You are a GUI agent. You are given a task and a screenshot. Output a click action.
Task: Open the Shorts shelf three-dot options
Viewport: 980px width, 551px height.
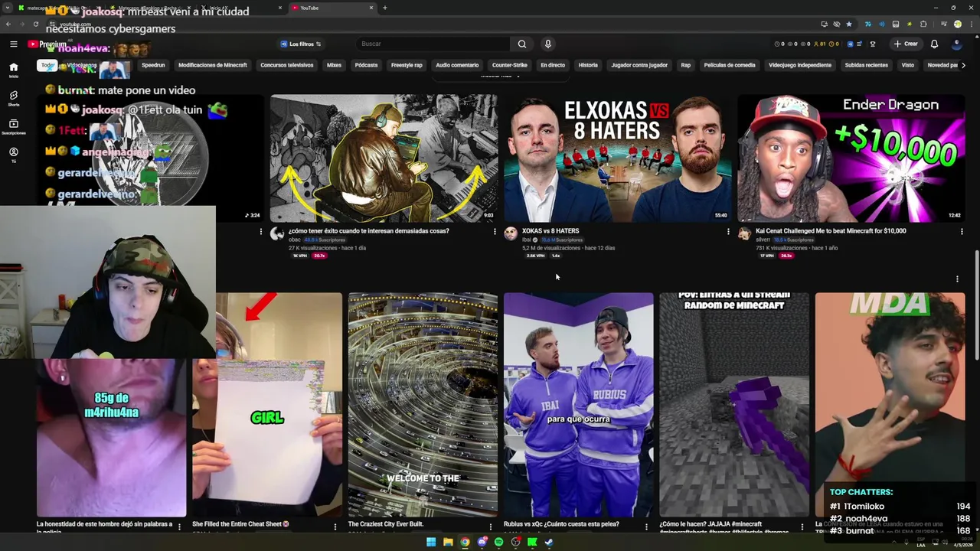957,279
